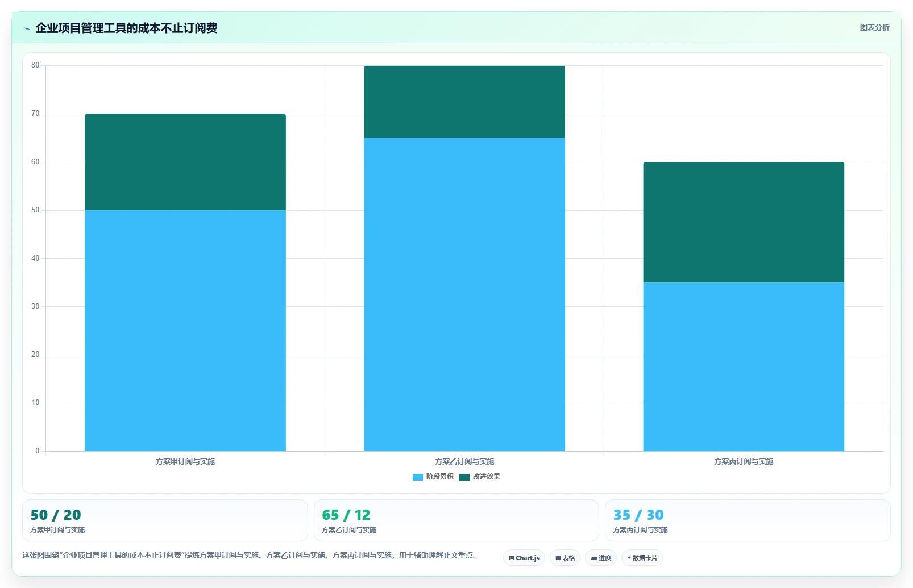This screenshot has height=588, width=913.
Task: Click the 表格 tag chip
Action: 565,558
